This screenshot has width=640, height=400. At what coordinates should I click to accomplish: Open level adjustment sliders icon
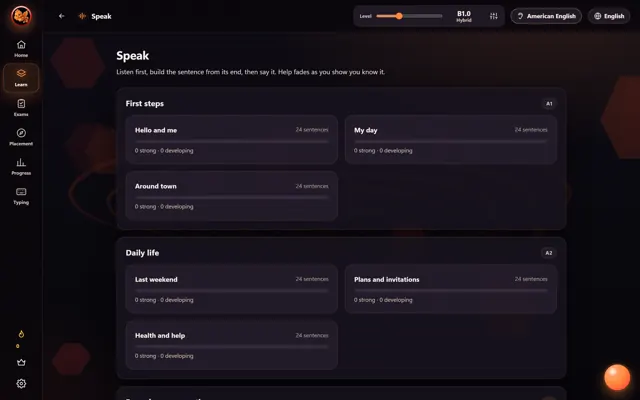pyautogui.click(x=493, y=16)
